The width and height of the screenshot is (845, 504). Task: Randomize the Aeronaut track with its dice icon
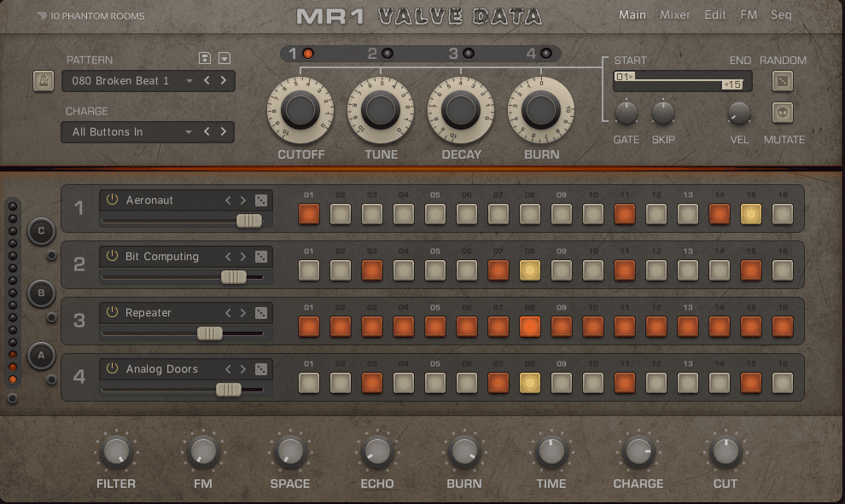pos(261,200)
